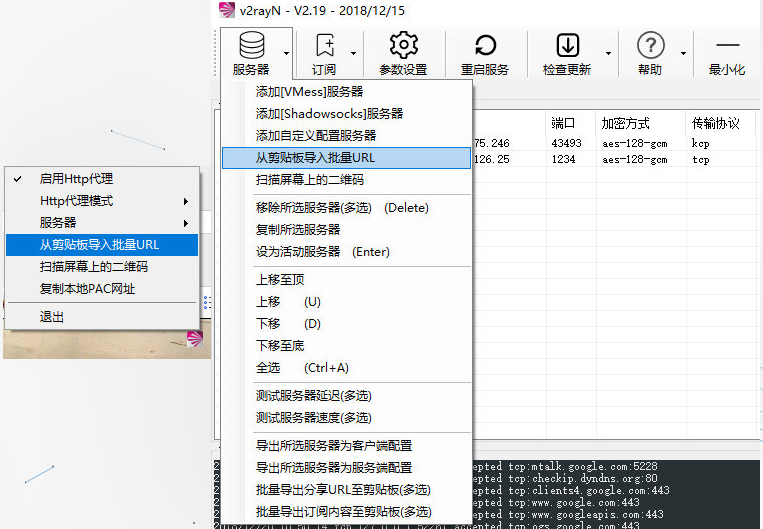Select 导出所选服务器为客户端配置
Image resolution: width=763 pixels, height=529 pixels.
tap(346, 445)
